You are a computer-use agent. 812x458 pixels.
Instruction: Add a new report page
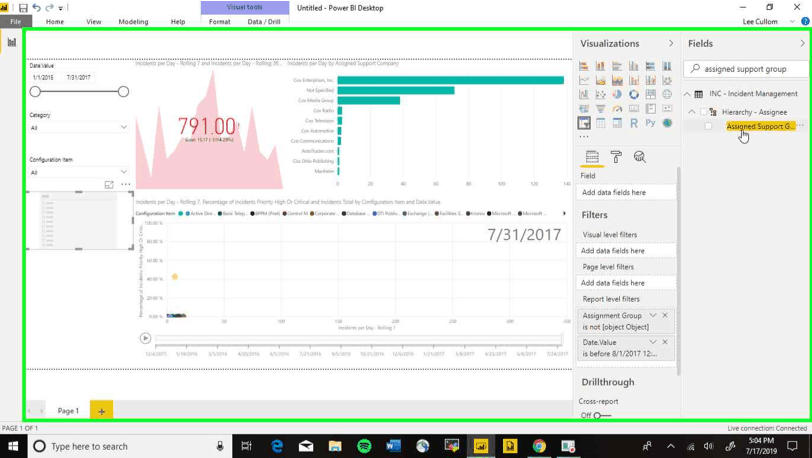click(x=102, y=411)
